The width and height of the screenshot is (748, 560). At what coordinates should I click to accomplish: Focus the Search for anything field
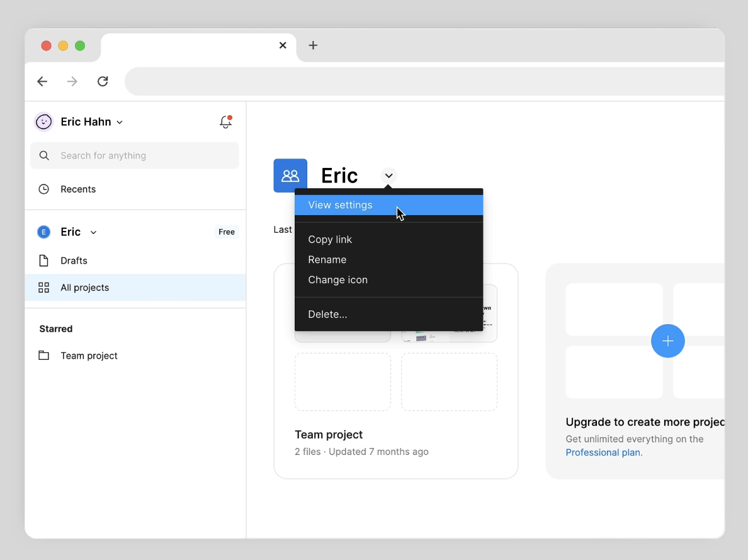click(x=135, y=155)
